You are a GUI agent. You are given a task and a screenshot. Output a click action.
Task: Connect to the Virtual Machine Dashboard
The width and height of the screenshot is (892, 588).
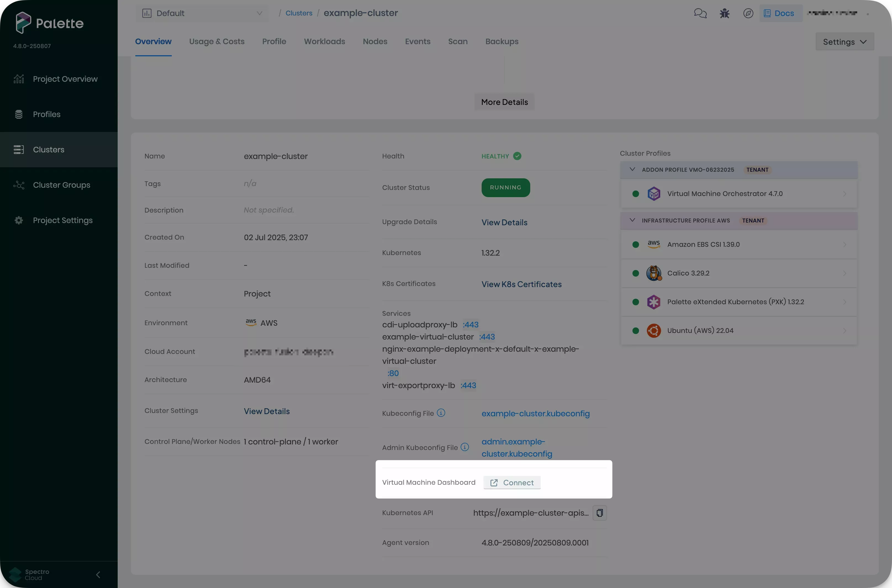coord(512,483)
